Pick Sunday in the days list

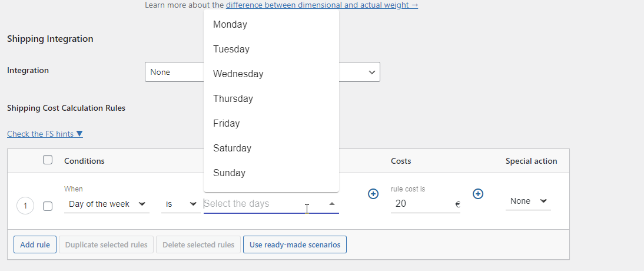(271, 173)
